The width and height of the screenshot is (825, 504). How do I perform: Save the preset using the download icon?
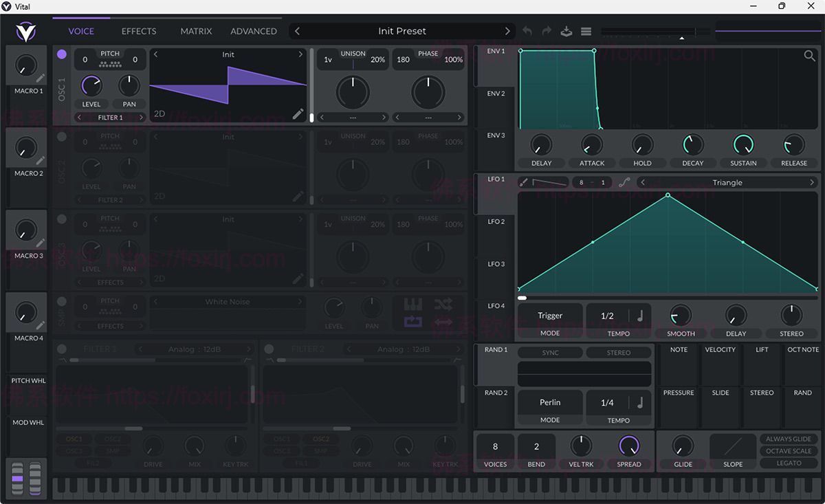point(565,31)
